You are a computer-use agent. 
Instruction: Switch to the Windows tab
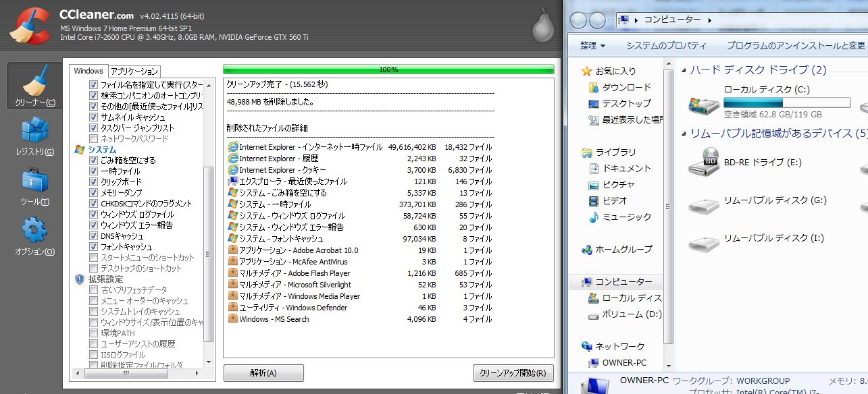pyautogui.click(x=88, y=71)
